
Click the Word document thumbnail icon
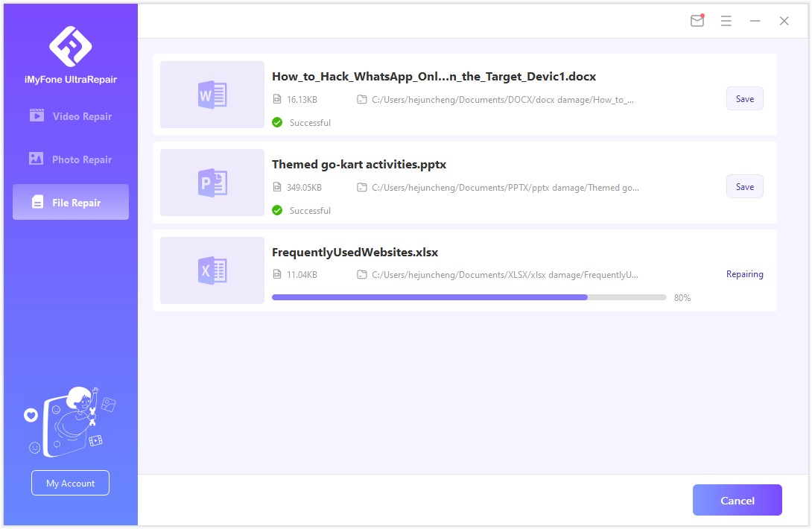tap(212, 95)
